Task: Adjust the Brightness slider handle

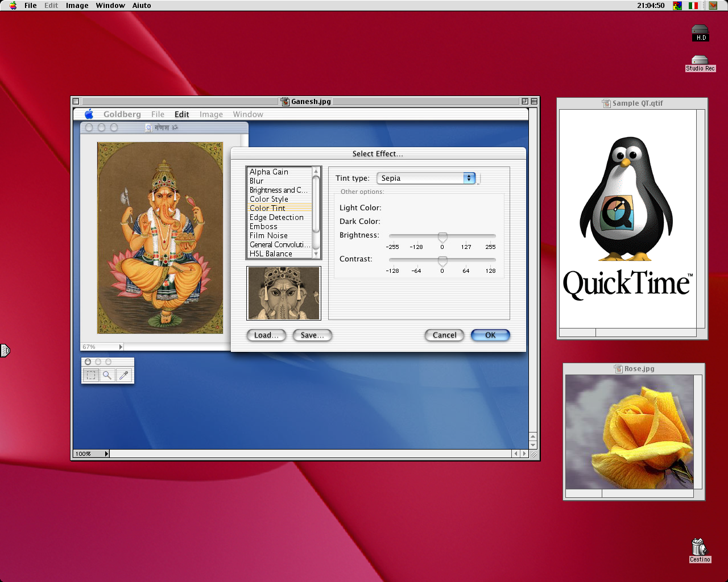Action: coord(442,237)
